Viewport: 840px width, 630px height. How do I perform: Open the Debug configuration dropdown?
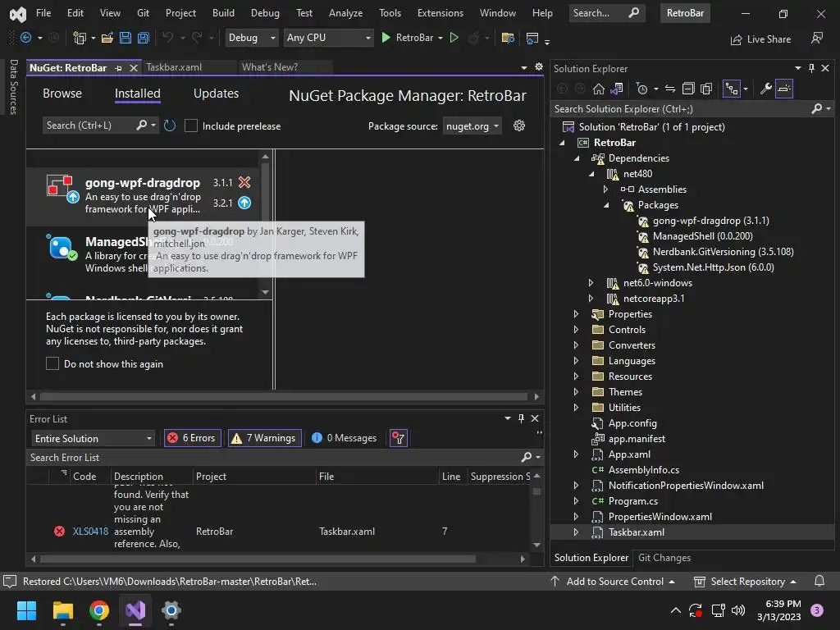[x=251, y=38]
